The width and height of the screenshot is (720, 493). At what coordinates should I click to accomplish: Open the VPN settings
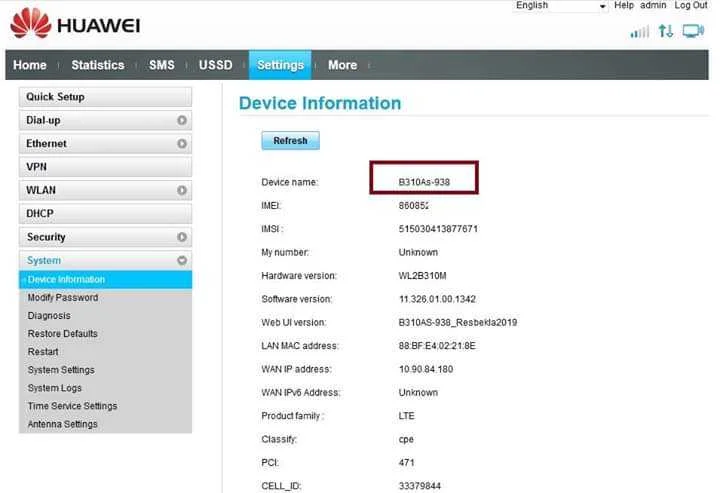point(105,167)
